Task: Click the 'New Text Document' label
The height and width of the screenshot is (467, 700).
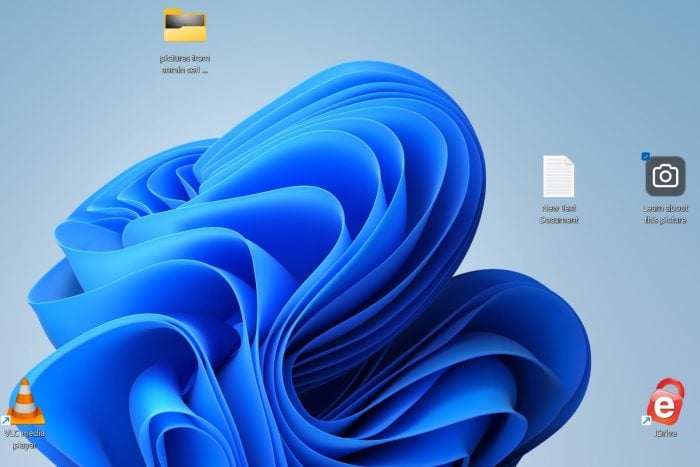Action: coord(559,214)
